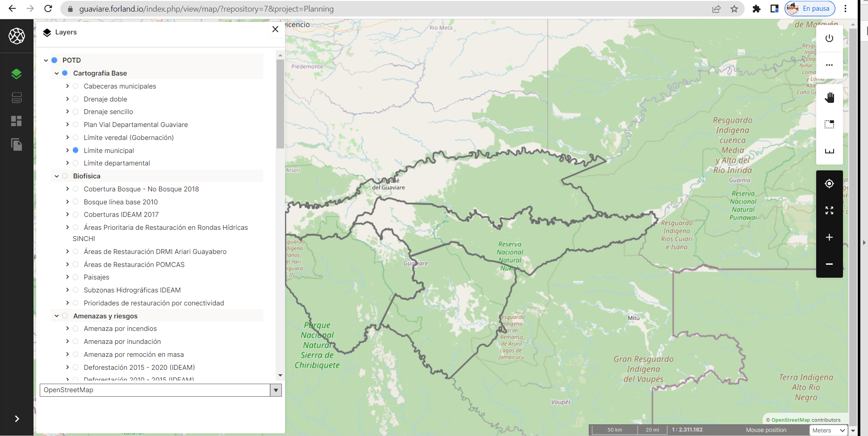The image size is (868, 436).
Task: Select the measure ruler tool
Action: point(829,151)
